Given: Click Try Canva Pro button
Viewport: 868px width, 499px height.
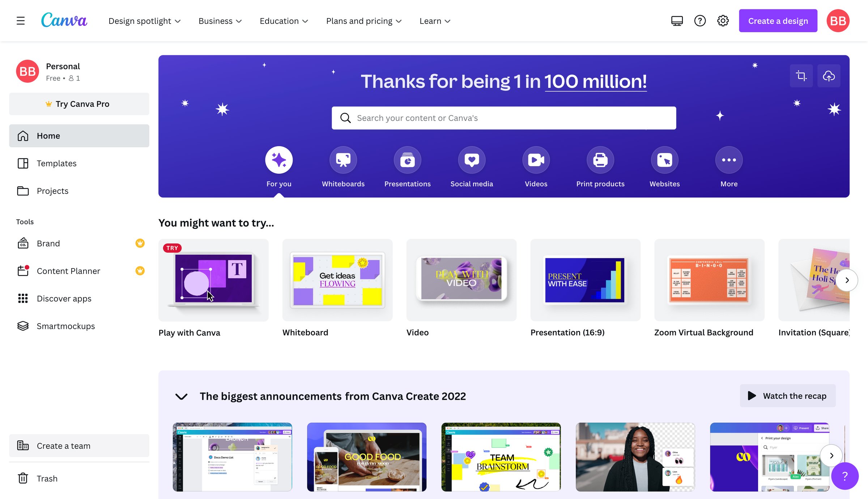Looking at the screenshot, I should pos(79,104).
